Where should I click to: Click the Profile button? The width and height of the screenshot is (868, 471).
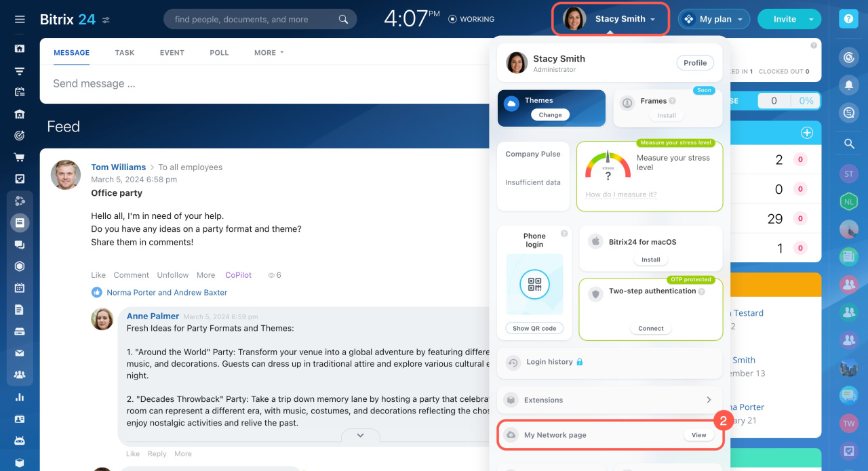click(695, 63)
